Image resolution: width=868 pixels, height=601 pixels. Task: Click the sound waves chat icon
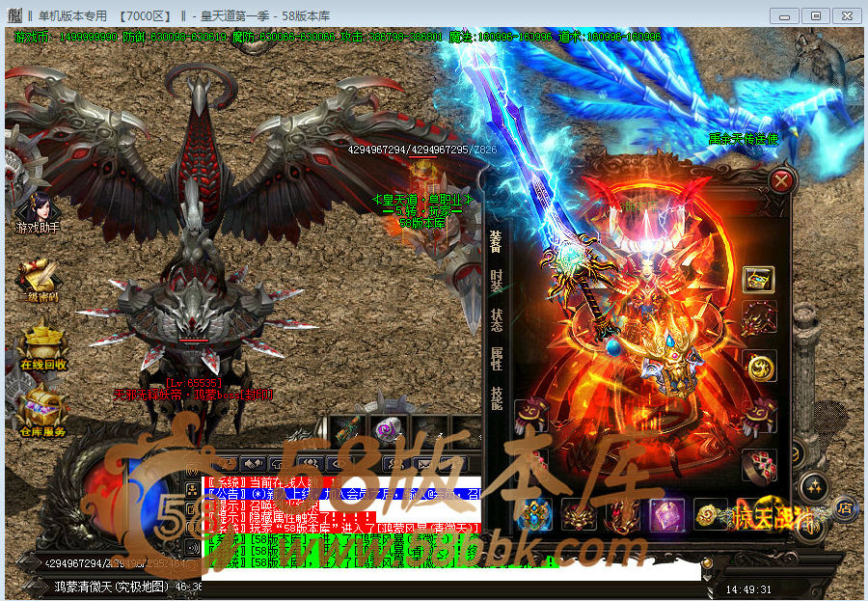pyautogui.click(x=192, y=547)
